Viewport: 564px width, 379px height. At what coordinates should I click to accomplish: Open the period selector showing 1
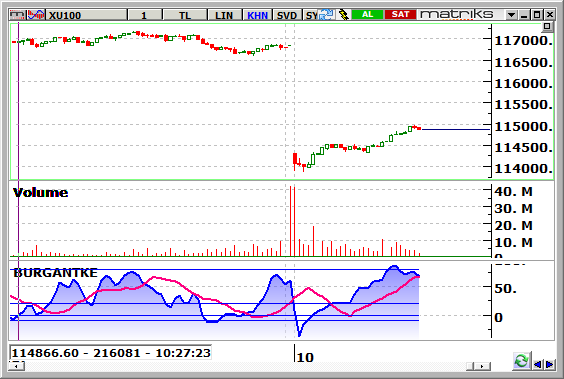coord(144,15)
